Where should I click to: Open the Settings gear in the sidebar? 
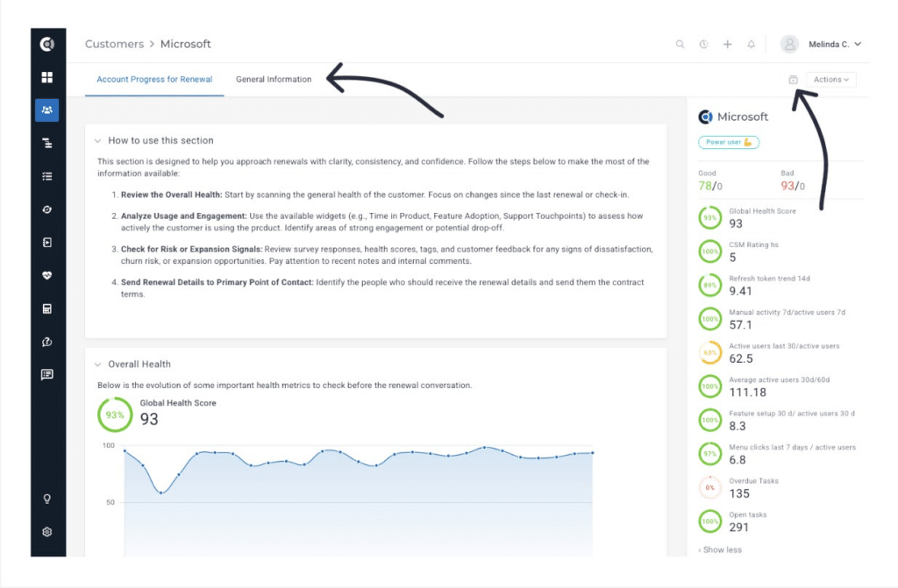tap(47, 532)
